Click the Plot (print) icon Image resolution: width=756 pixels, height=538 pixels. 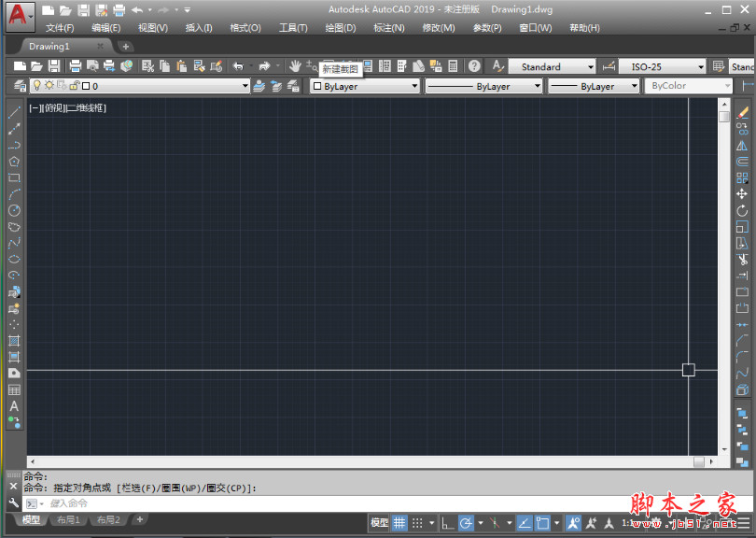coord(75,66)
